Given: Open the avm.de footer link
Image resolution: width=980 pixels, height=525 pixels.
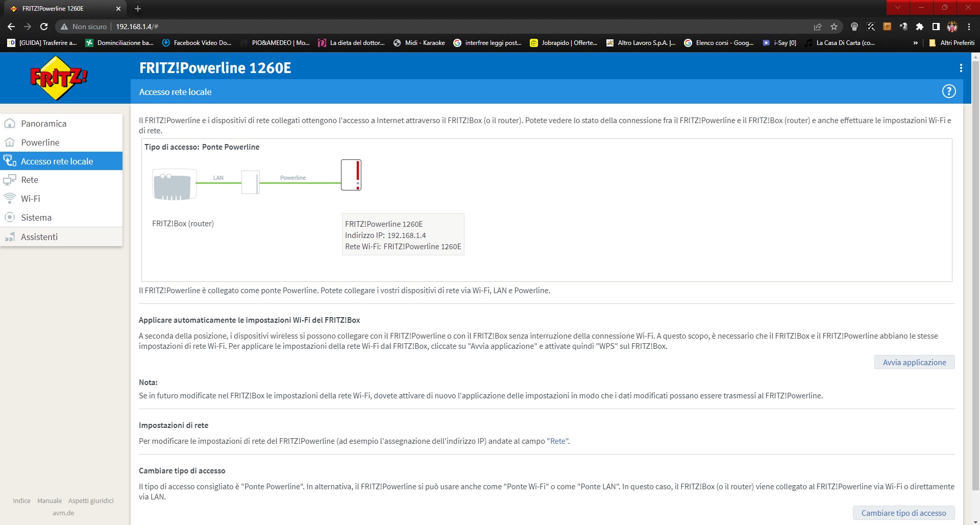Looking at the screenshot, I should pos(63,513).
